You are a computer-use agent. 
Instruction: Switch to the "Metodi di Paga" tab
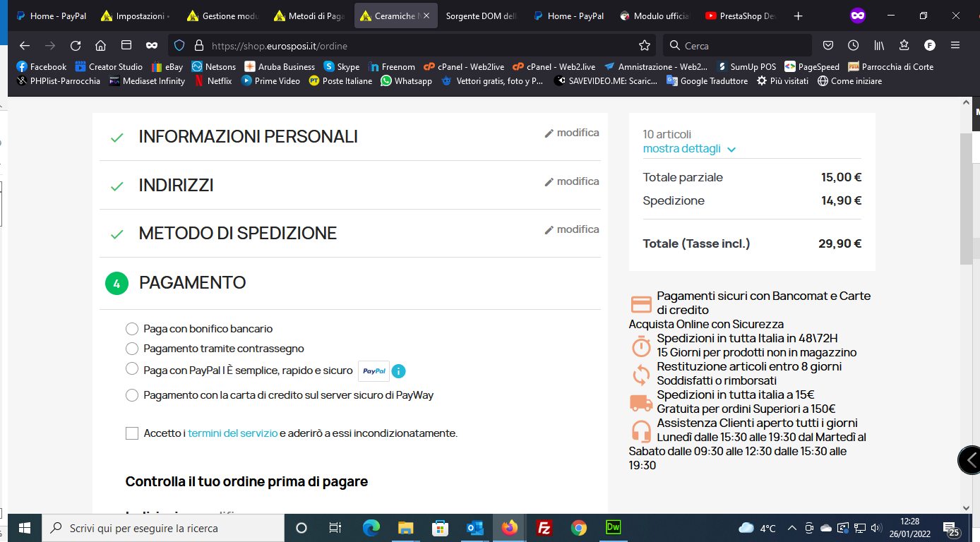point(308,16)
